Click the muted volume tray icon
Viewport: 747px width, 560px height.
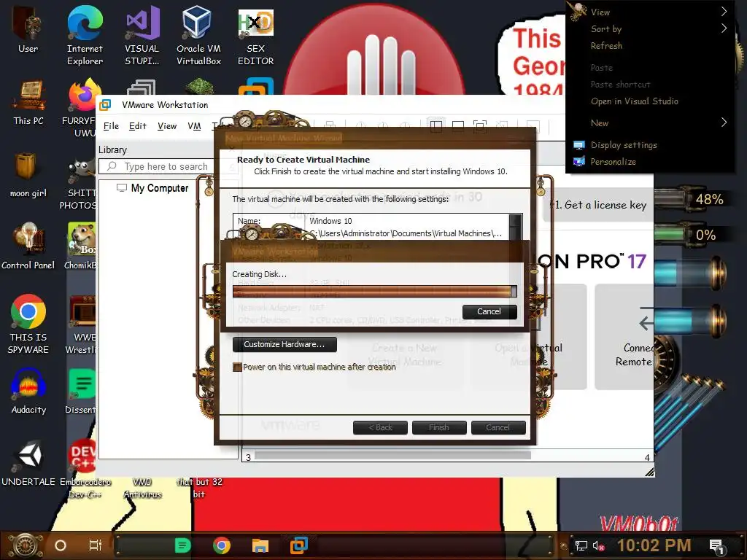pyautogui.click(x=598, y=545)
